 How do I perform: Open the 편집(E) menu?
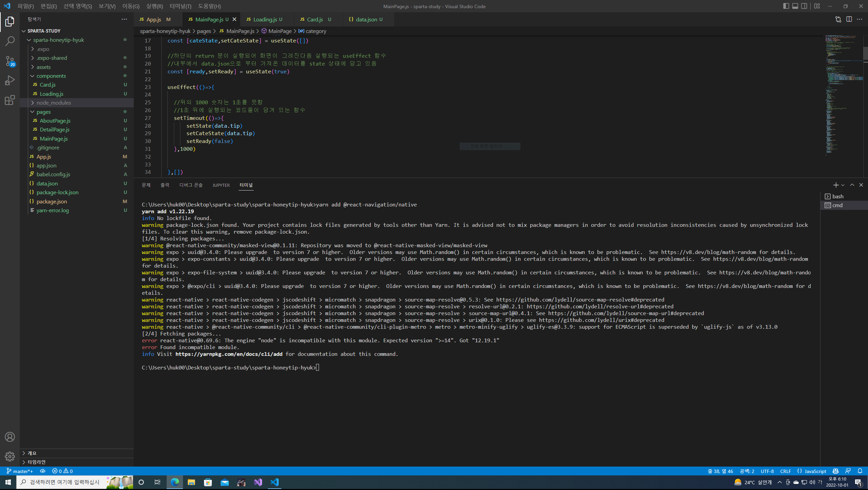49,6
